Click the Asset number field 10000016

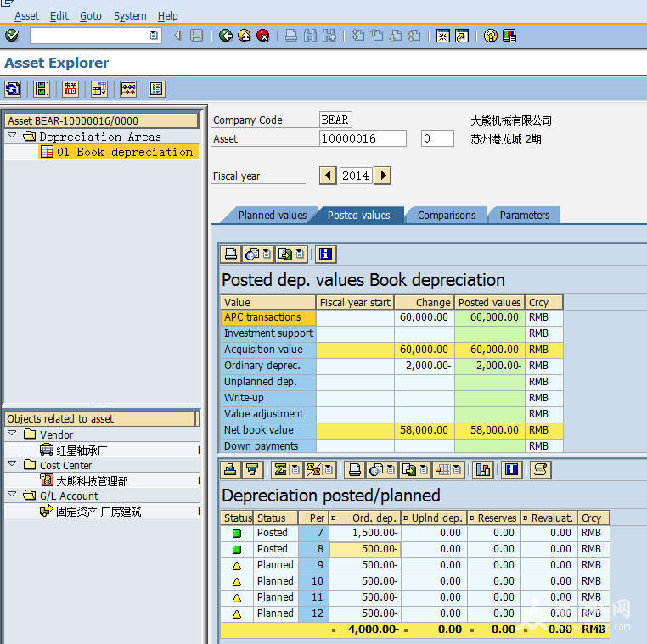tap(363, 138)
